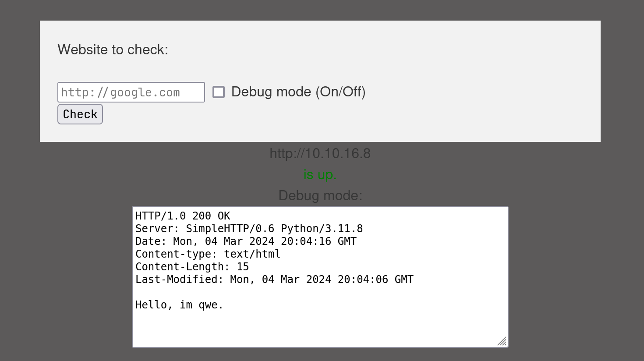Click the textarea resize grip icon
Image resolution: width=644 pixels, height=361 pixels.
tap(502, 341)
